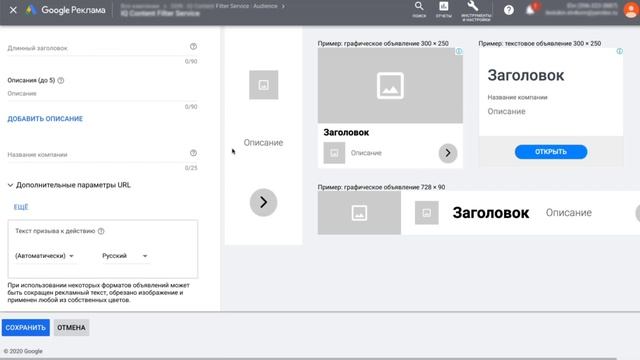This screenshot has height=360, width=640.
Task: Click the ОТМЕНА button
Action: click(x=71, y=328)
